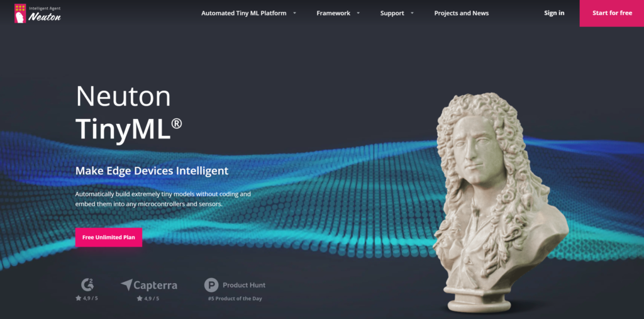The image size is (644, 319).
Task: Click the Sign in link
Action: click(x=554, y=13)
